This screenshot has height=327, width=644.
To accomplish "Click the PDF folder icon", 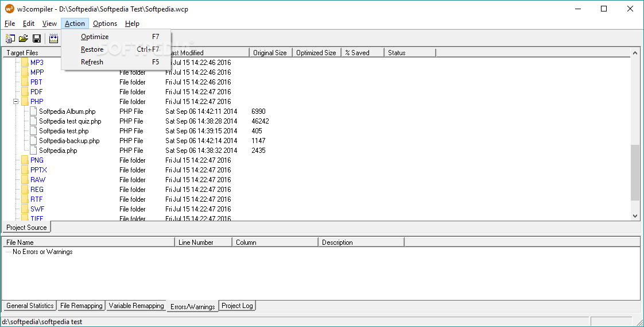I will point(24,92).
